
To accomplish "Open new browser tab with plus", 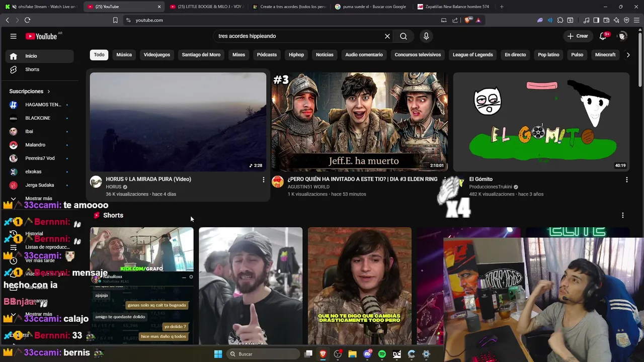I will click(x=502, y=7).
